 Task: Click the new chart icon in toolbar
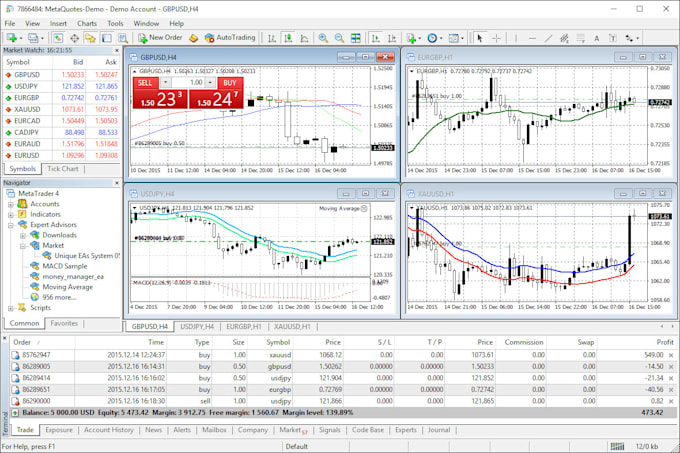13,38
